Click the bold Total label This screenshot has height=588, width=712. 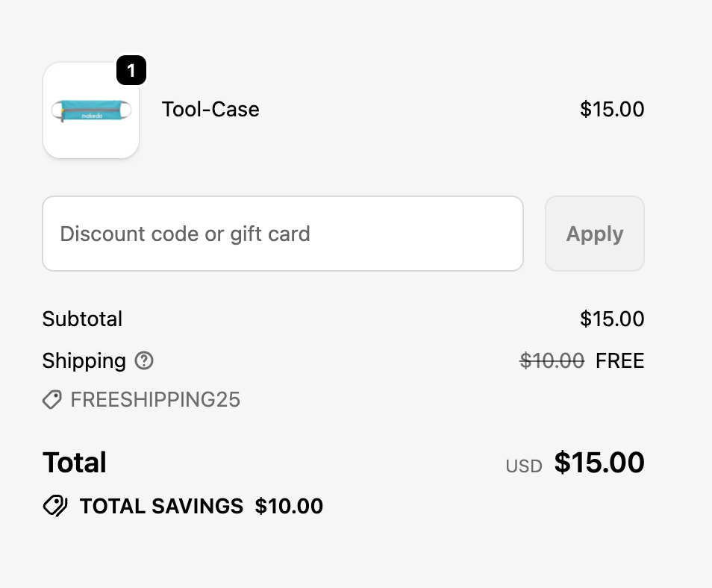(75, 463)
